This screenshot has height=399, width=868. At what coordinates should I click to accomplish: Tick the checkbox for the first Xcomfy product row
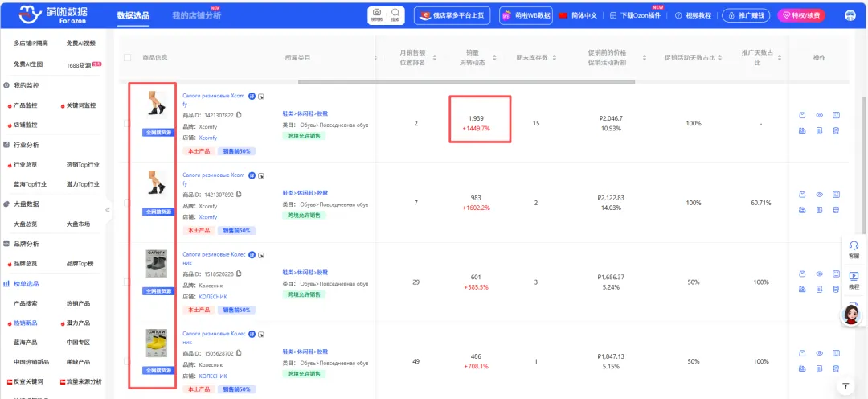pyautogui.click(x=128, y=123)
